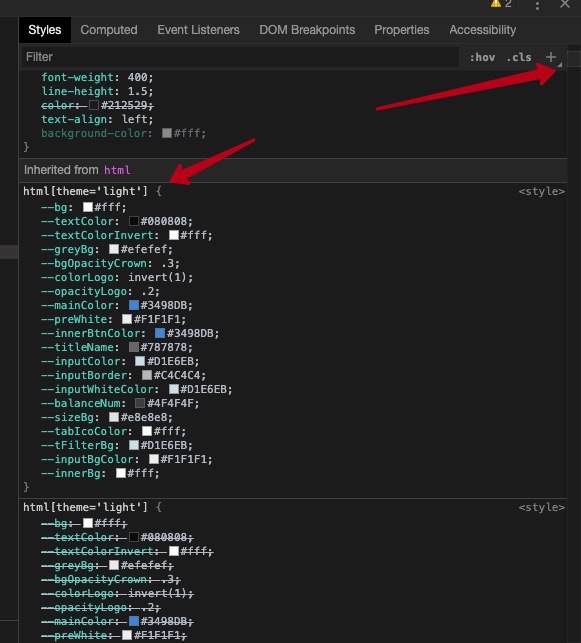Toggle the .cls class editor
This screenshot has height=643, width=581.
pos(519,57)
